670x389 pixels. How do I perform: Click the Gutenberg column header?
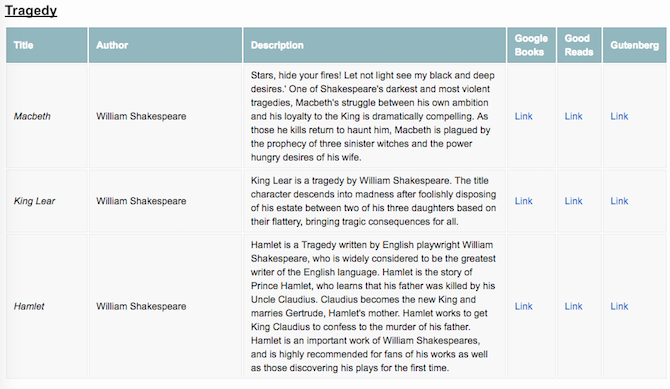(635, 45)
